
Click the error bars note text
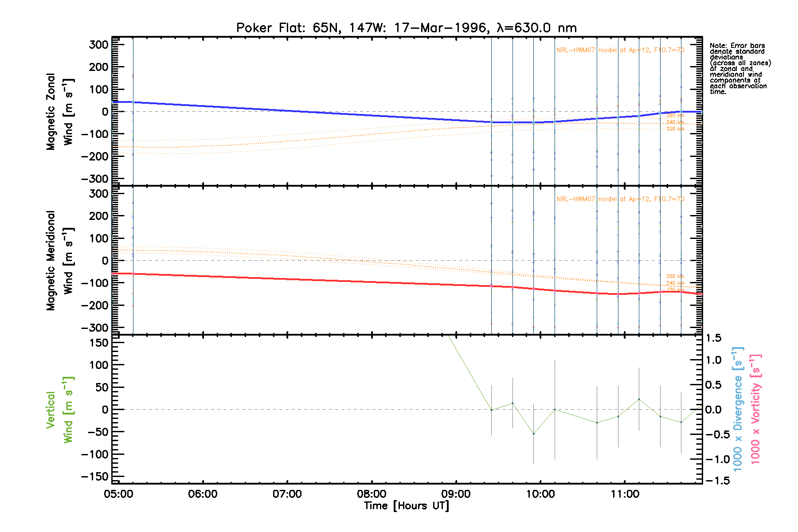pos(739,69)
